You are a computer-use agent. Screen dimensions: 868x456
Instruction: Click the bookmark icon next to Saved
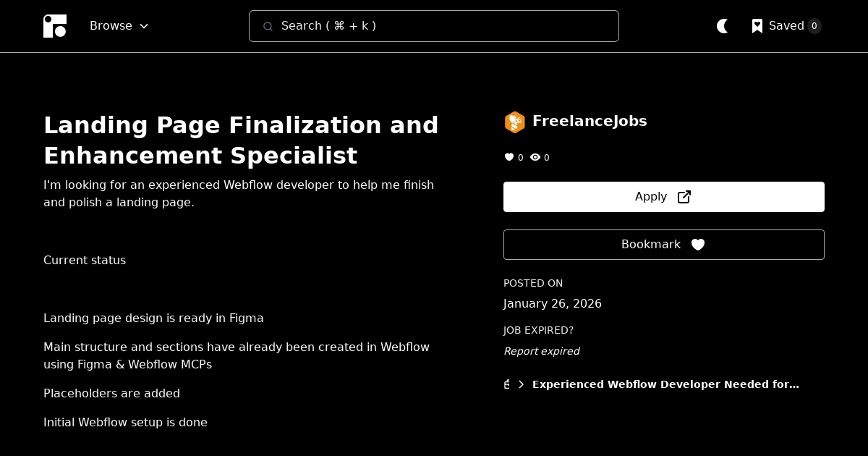click(757, 26)
